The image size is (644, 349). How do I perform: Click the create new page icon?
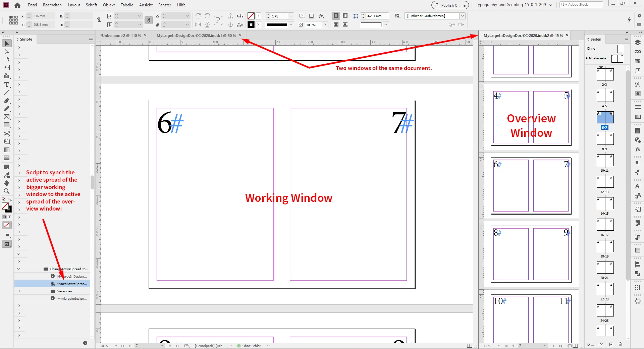pos(611,345)
